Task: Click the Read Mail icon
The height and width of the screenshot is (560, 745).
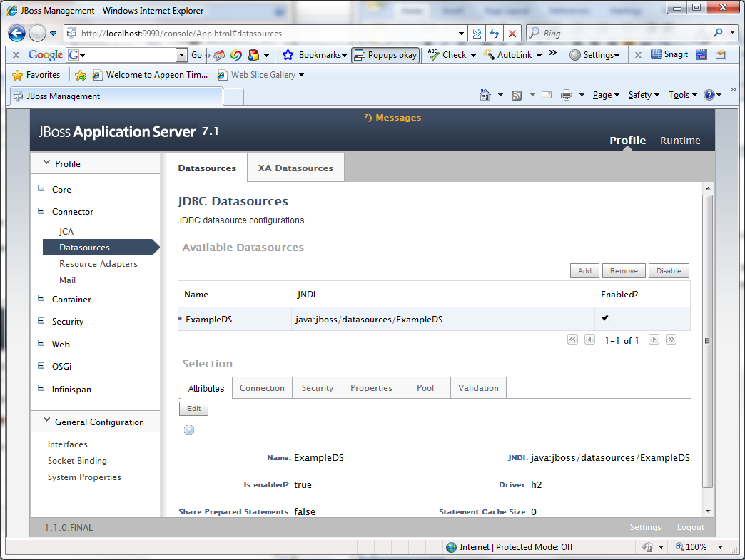Action: (x=547, y=95)
